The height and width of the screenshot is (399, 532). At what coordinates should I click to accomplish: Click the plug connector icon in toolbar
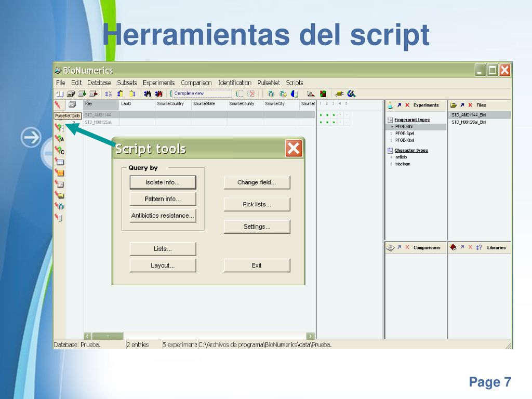pos(339,94)
